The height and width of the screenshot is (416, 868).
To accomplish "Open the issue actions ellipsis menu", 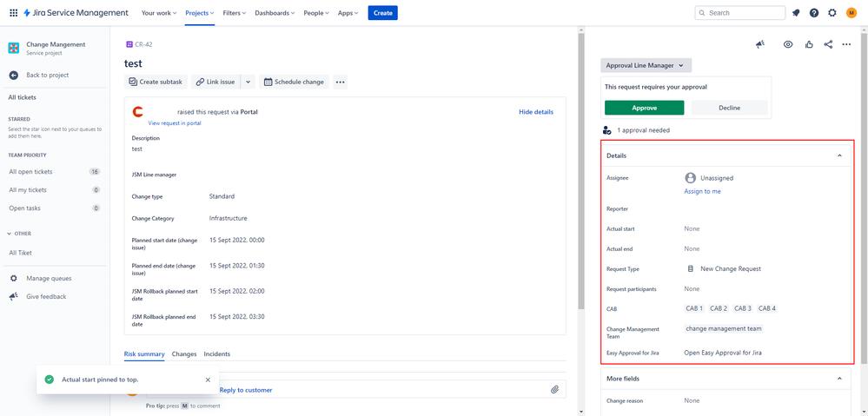I will click(846, 45).
